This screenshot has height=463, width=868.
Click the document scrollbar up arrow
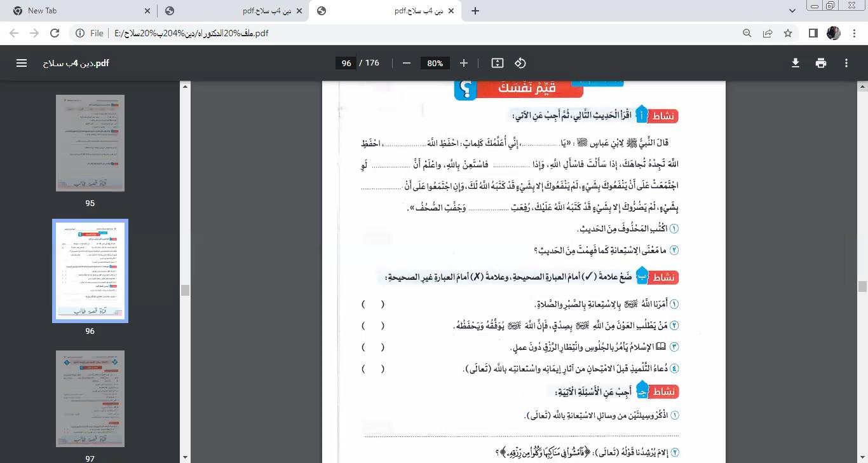pos(862,86)
